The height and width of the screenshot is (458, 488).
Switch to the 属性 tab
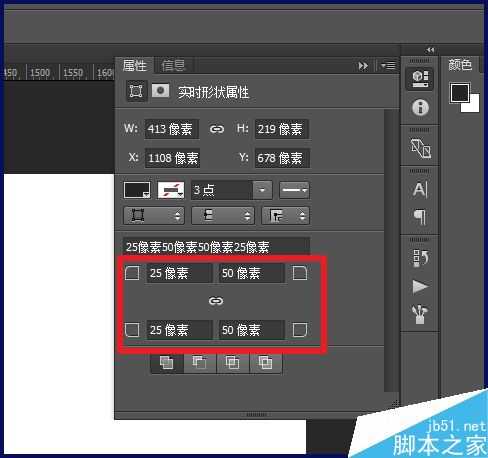click(x=134, y=65)
